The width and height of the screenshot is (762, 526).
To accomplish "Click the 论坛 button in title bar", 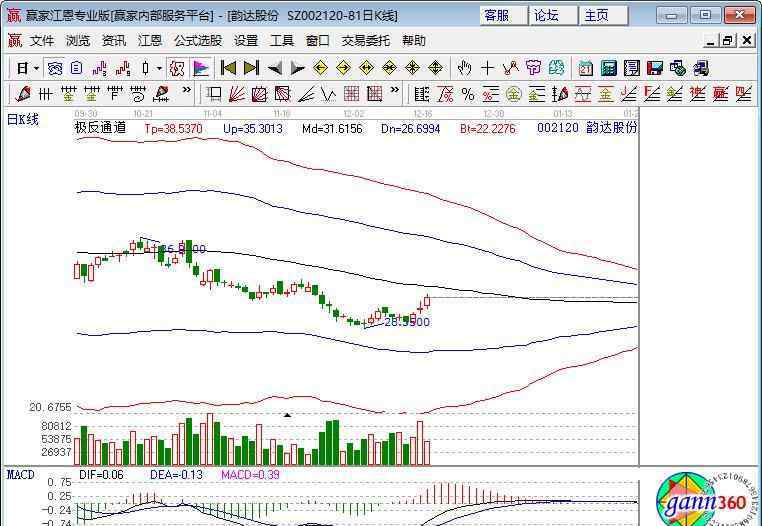I will [x=546, y=15].
